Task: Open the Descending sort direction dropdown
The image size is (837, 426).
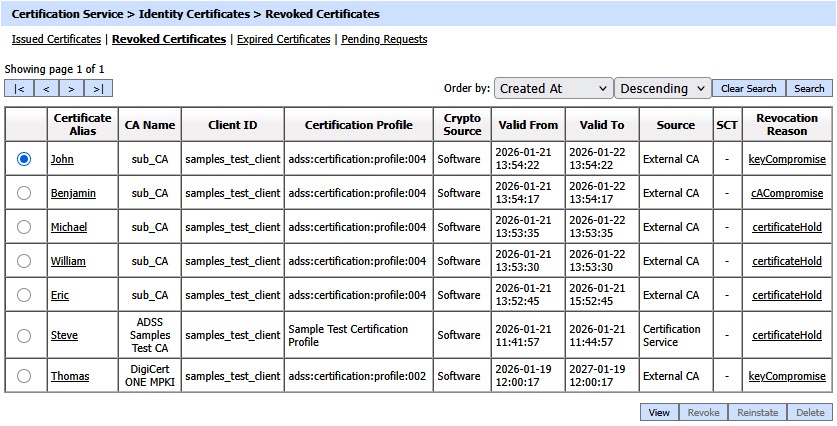Action: click(662, 88)
